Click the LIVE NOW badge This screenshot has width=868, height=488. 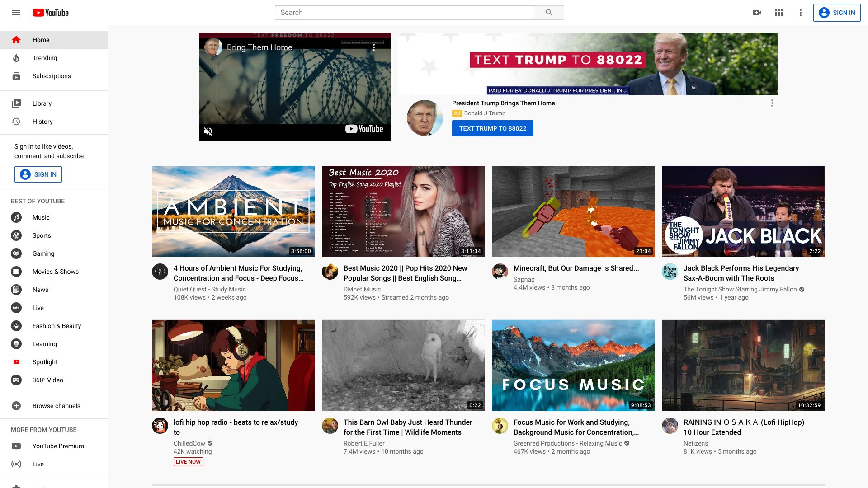pyautogui.click(x=188, y=462)
